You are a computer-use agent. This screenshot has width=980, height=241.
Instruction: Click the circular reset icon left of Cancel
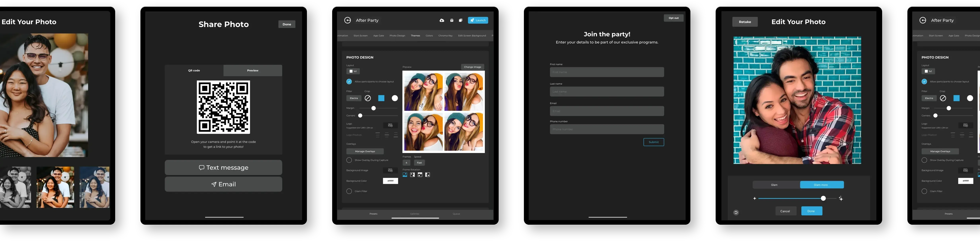pyautogui.click(x=736, y=213)
